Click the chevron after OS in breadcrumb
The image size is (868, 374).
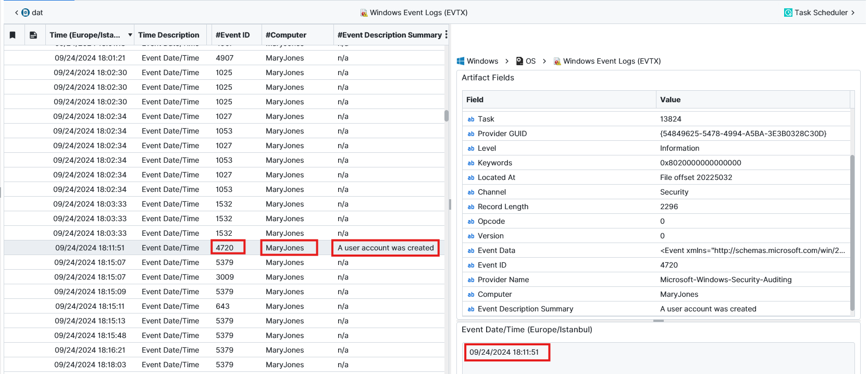tap(544, 61)
